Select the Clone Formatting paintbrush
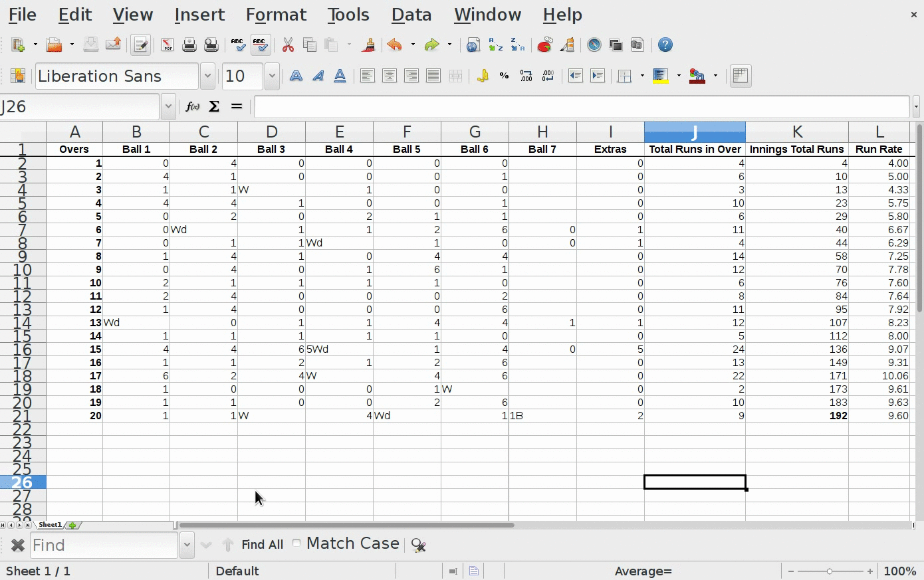This screenshot has height=580, width=924. (368, 45)
